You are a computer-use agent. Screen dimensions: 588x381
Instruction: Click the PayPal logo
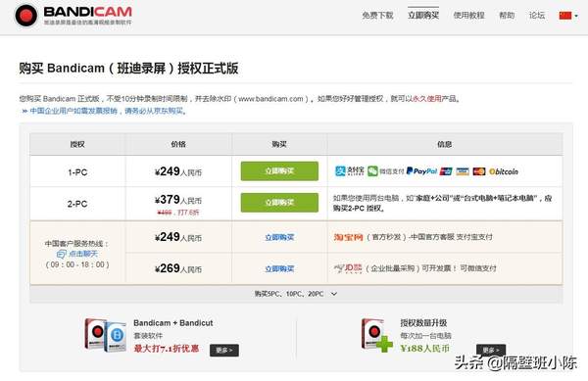click(x=421, y=171)
